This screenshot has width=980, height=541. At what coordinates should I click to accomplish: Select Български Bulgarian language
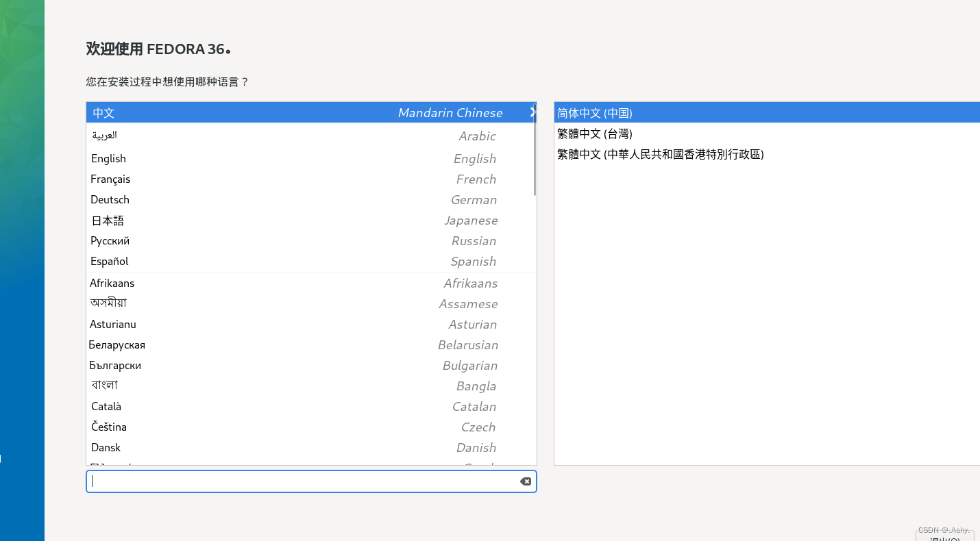[x=311, y=365]
